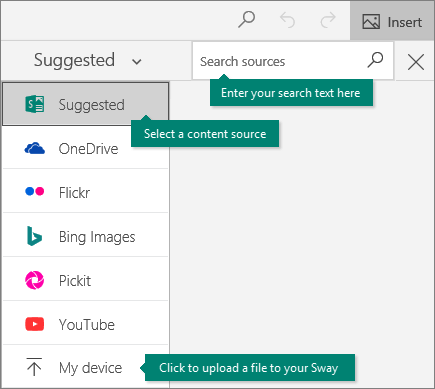Close the content source panel

(x=416, y=62)
